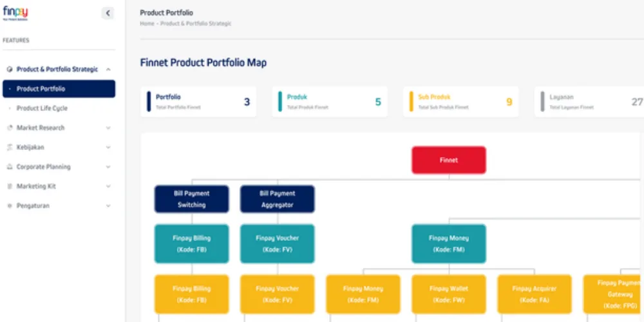The width and height of the screenshot is (644, 322).
Task: Expand the Corporate Planning chevron
Action: tap(108, 167)
